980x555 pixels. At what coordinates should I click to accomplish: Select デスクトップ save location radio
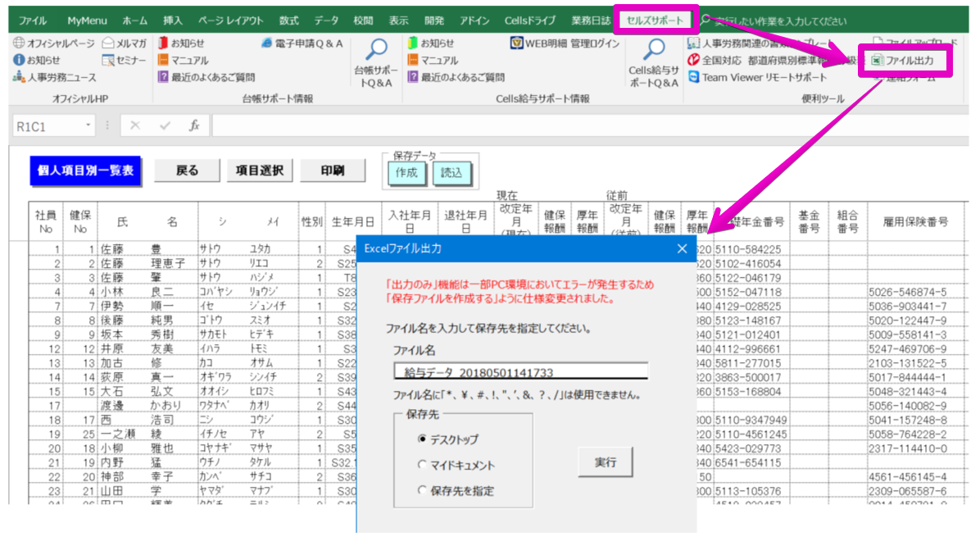(422, 439)
